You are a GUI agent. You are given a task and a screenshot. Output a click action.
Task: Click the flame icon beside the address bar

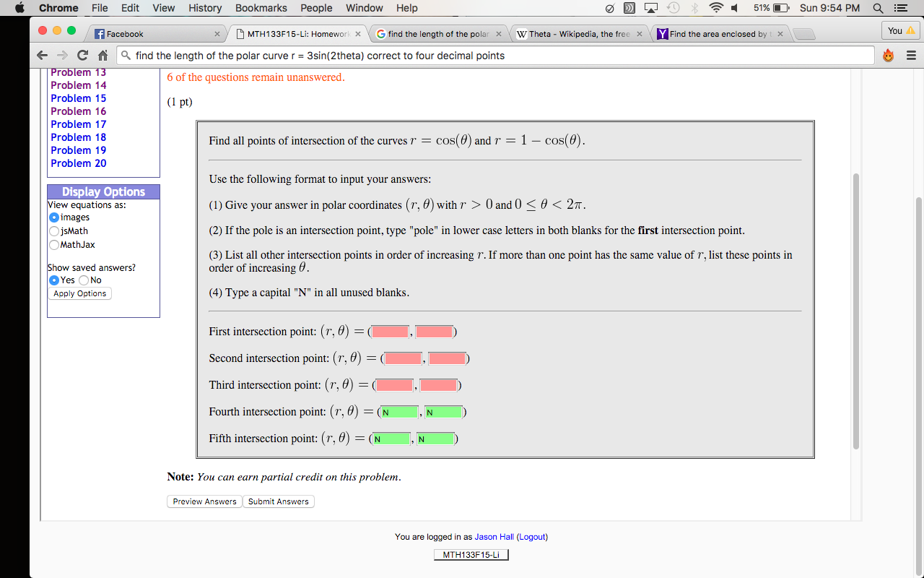coord(887,55)
